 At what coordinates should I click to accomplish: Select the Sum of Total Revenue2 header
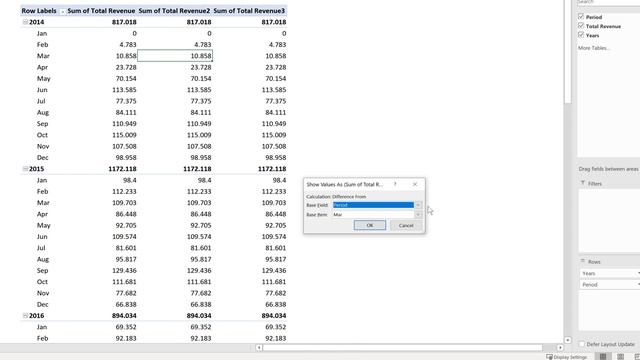[x=174, y=11]
